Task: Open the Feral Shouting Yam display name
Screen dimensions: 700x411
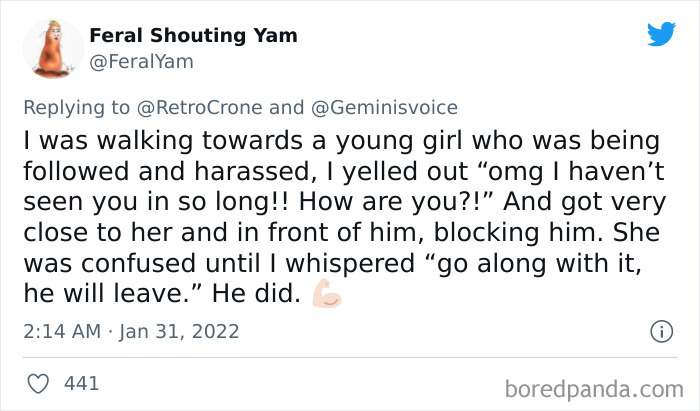Action: point(193,36)
